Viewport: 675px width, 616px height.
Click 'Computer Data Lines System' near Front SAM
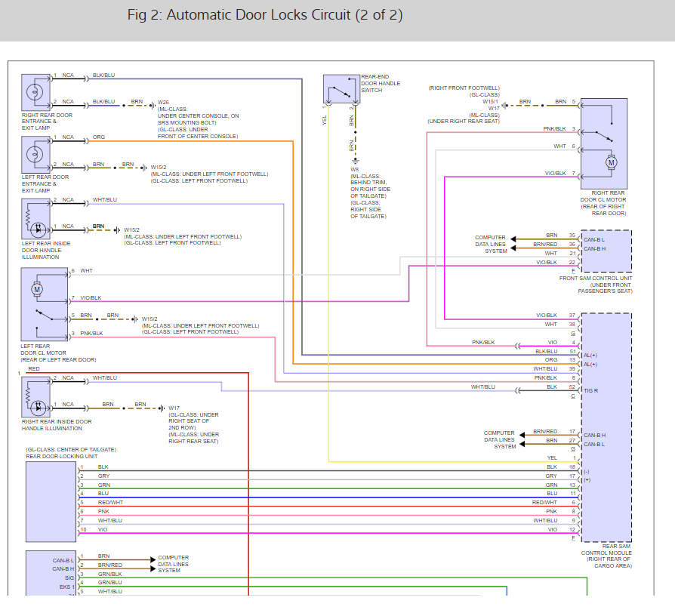491,244
